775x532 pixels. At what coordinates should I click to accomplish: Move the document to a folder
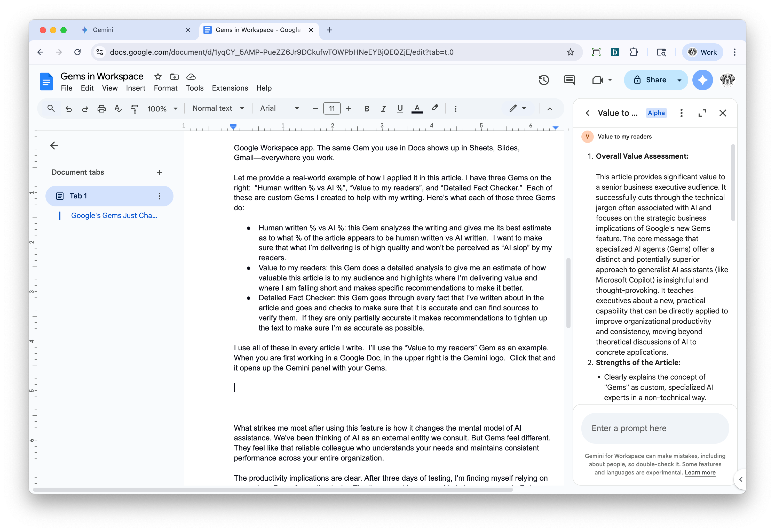(175, 77)
